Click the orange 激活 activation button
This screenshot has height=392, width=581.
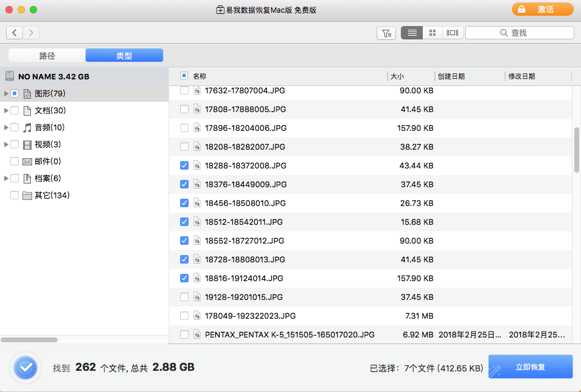pos(543,9)
